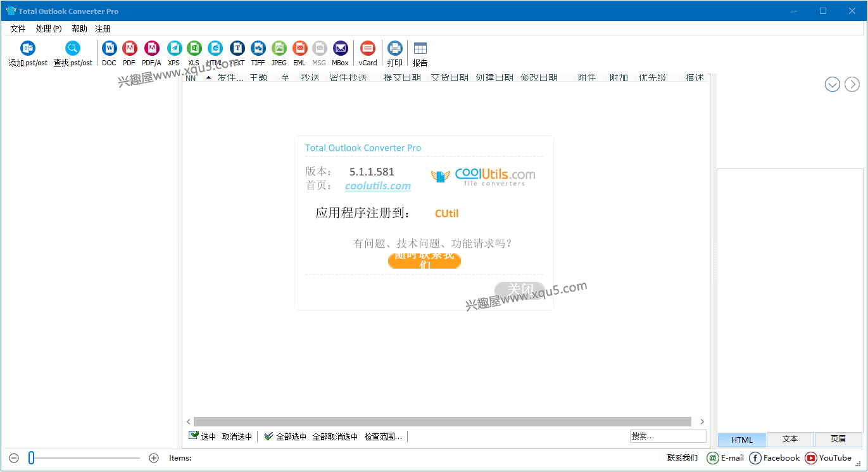The width and height of the screenshot is (868, 472).
Task: Click the version number 5.1.1.581
Action: coord(372,172)
